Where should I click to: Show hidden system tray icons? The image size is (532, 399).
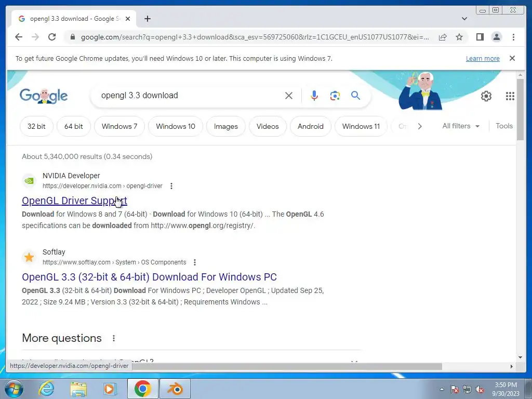pyautogui.click(x=442, y=389)
